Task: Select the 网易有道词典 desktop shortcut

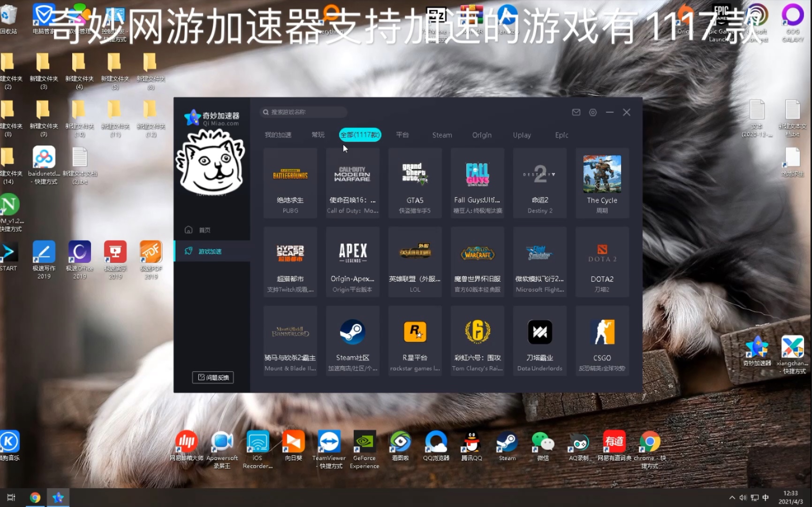Action: (x=614, y=446)
